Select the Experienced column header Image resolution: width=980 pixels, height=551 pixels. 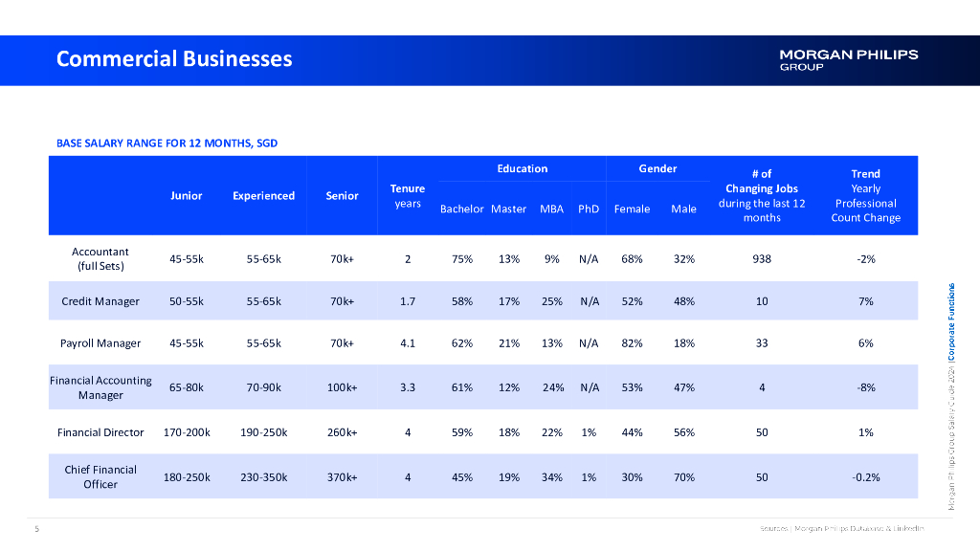point(263,195)
